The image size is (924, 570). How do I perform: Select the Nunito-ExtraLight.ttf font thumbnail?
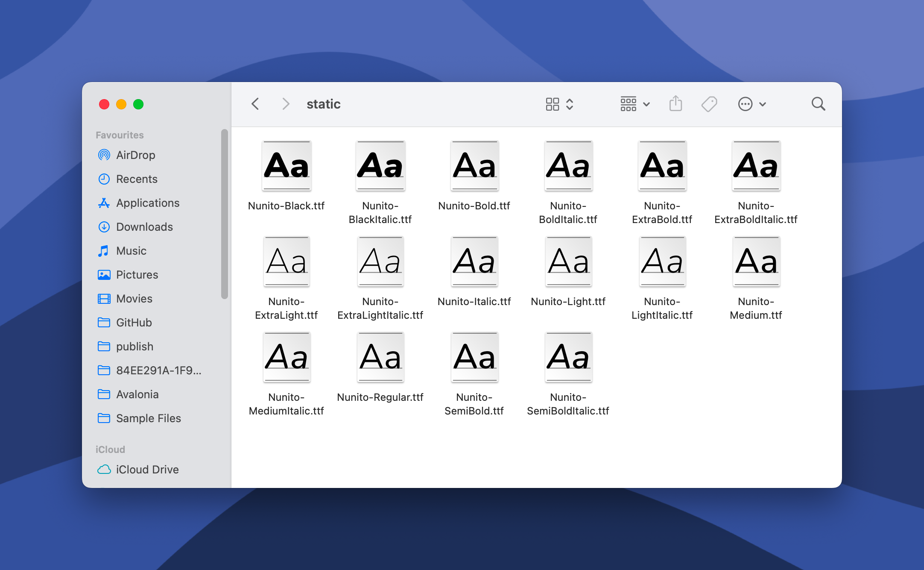coord(287,261)
